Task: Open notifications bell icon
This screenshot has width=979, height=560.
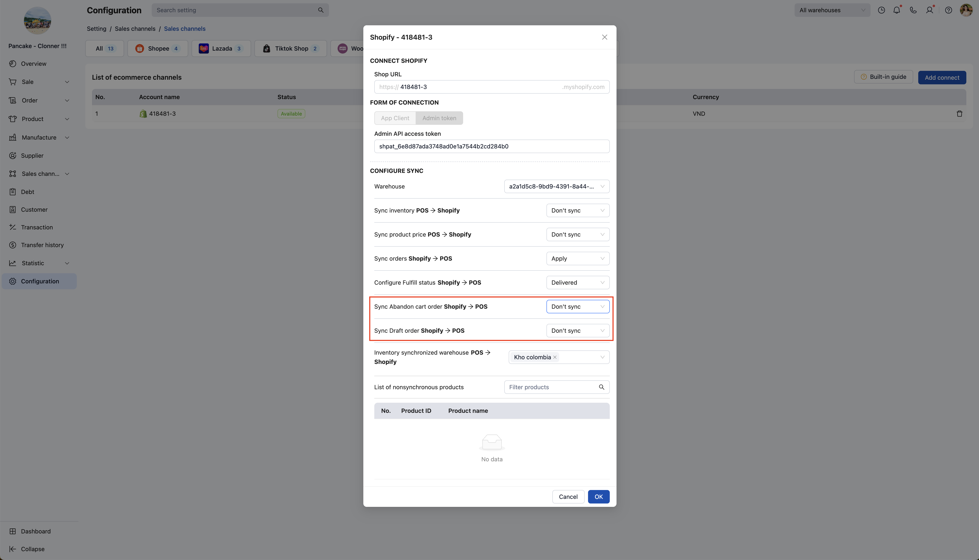Action: pyautogui.click(x=897, y=10)
